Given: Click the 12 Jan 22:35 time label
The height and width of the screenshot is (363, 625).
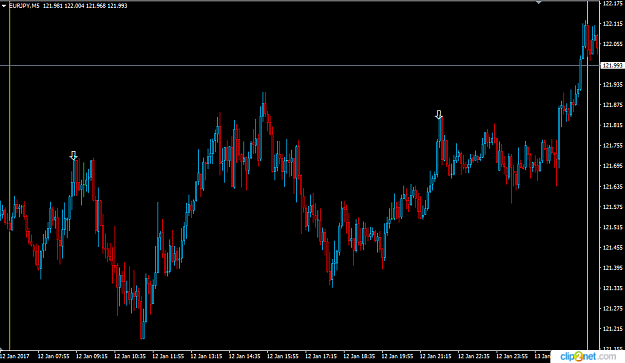Looking at the screenshot, I should coord(474,356).
